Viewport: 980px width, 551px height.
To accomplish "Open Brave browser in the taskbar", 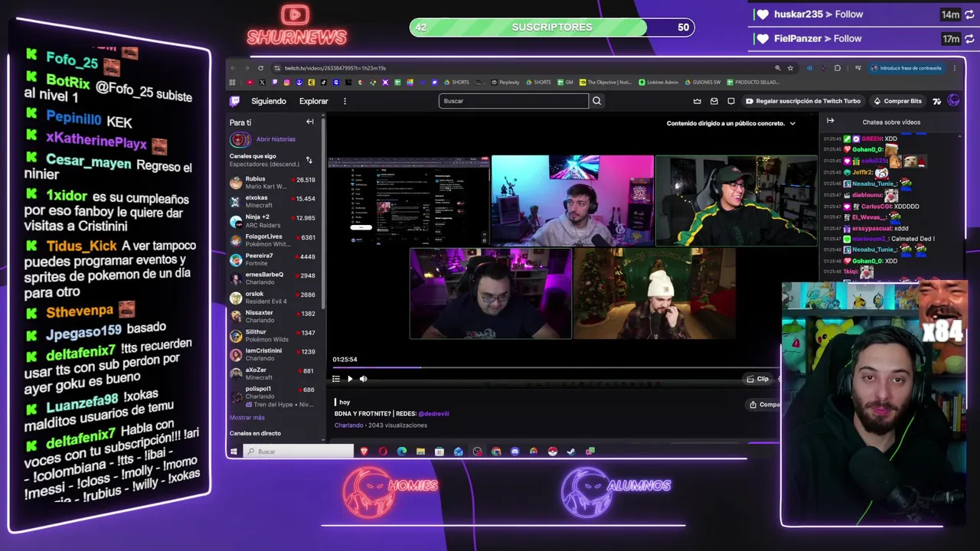I will click(364, 452).
